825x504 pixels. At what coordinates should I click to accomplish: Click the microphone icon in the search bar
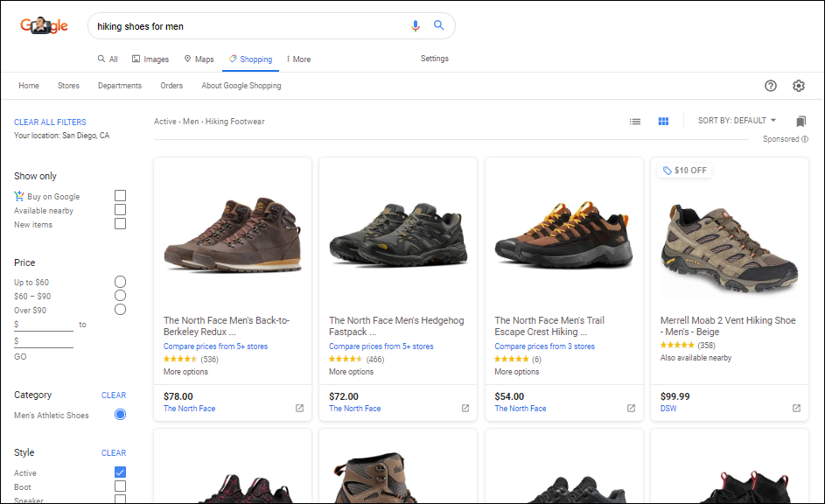pyautogui.click(x=416, y=25)
